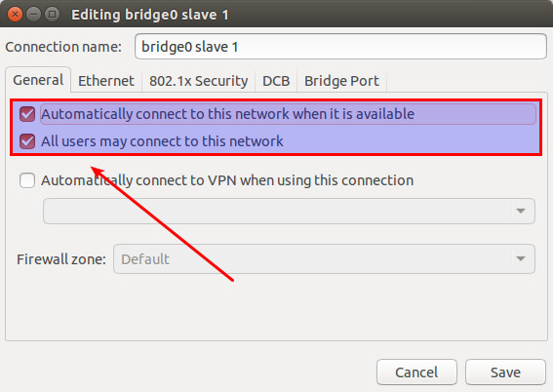Cancel editing the connection
The height and width of the screenshot is (392, 553).
pos(416,372)
